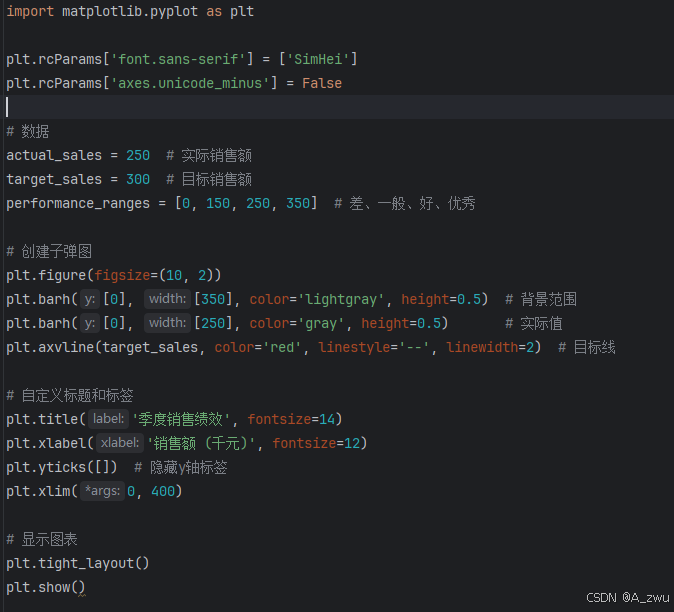Image resolution: width=674 pixels, height=612 pixels.
Task: Click the plt.tight_layout() call
Action: 77,563
